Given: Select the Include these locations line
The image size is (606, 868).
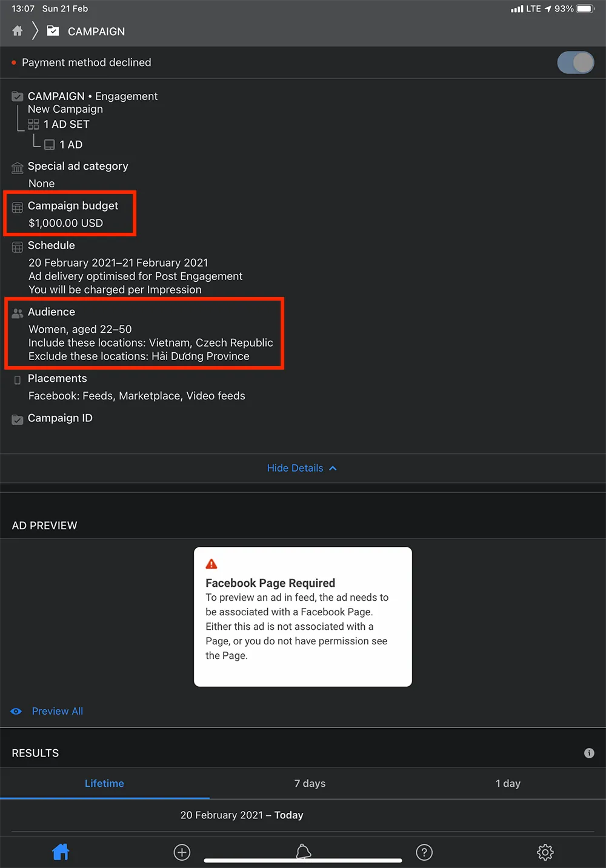Looking at the screenshot, I should point(151,342).
